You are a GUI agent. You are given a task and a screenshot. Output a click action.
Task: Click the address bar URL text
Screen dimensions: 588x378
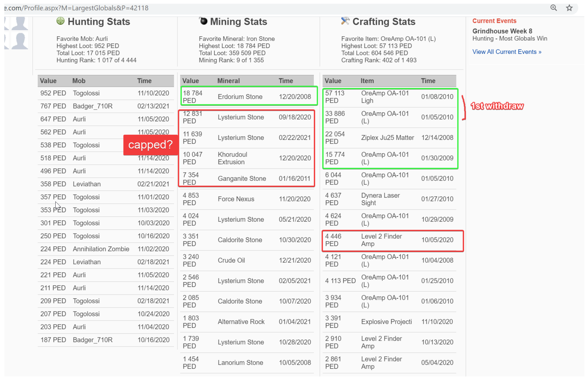pos(77,8)
